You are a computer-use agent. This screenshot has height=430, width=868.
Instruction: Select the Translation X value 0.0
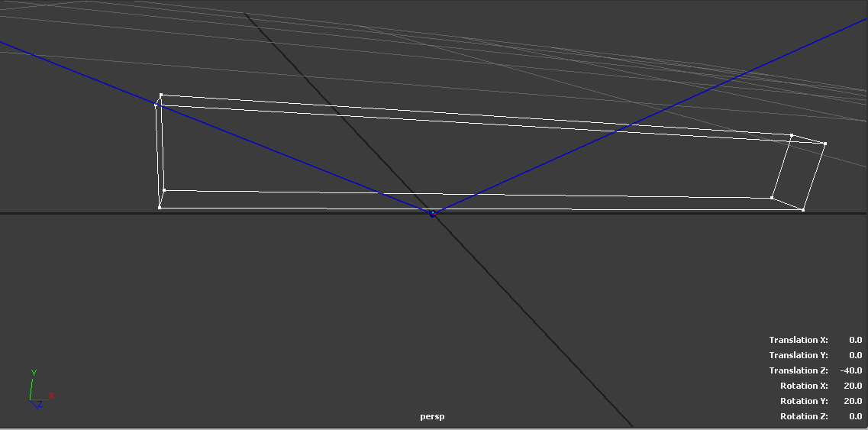pyautogui.click(x=855, y=340)
